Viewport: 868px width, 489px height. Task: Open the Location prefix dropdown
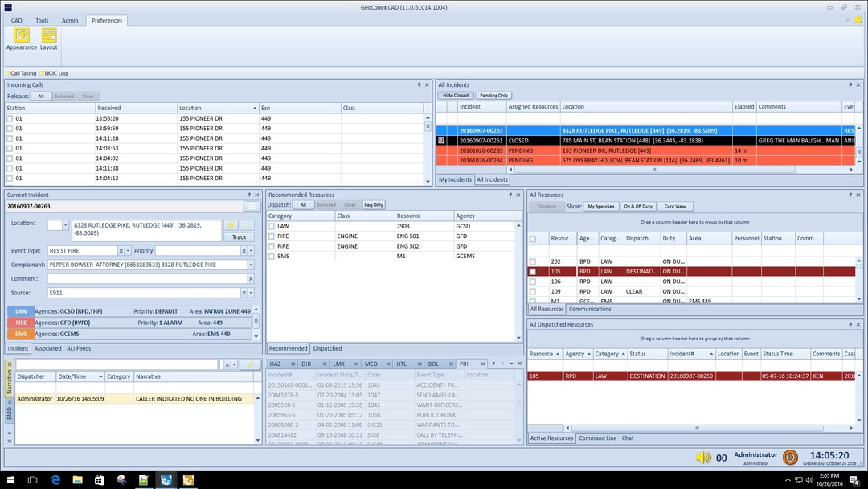tap(65, 225)
